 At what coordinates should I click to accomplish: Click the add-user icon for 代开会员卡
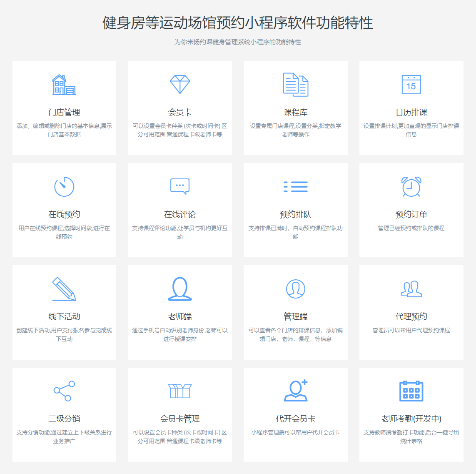click(x=296, y=391)
